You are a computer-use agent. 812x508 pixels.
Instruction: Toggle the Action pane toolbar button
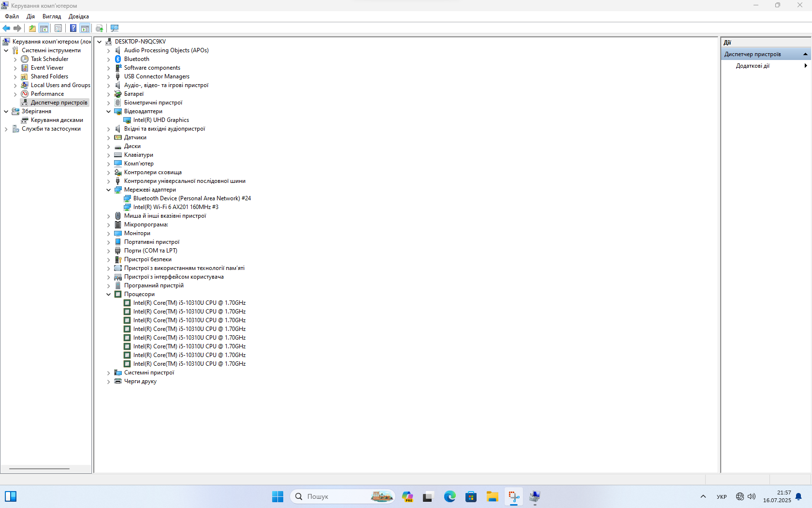[85, 28]
